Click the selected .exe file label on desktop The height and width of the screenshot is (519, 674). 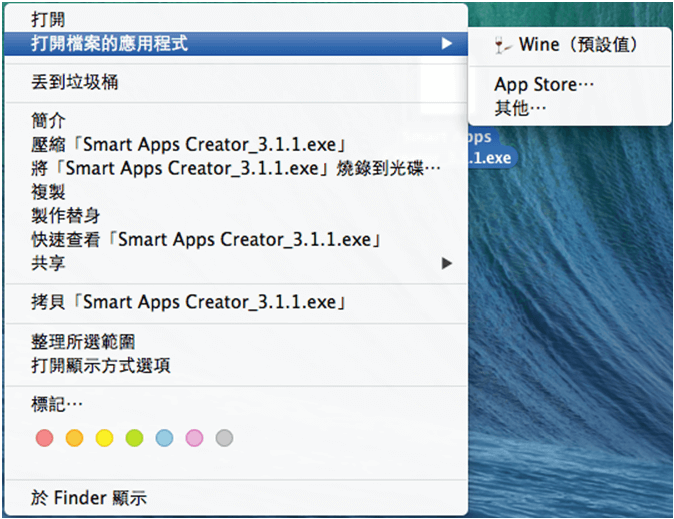[491, 147]
